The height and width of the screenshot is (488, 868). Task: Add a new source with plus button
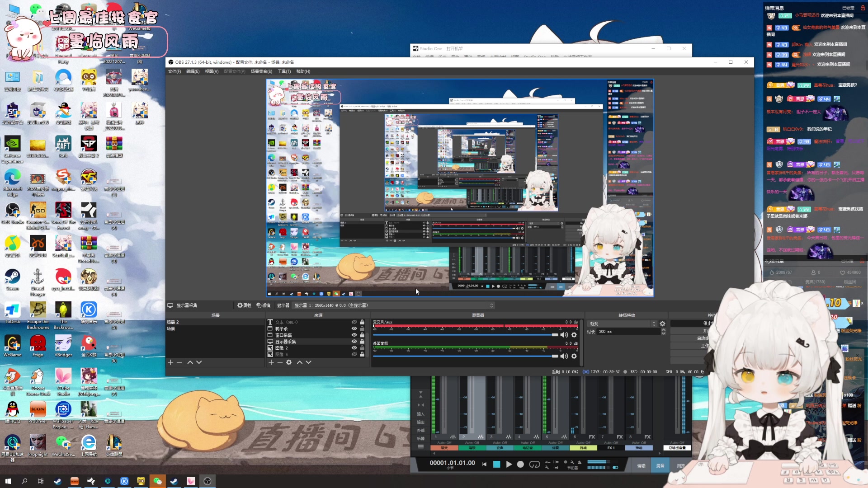click(271, 362)
